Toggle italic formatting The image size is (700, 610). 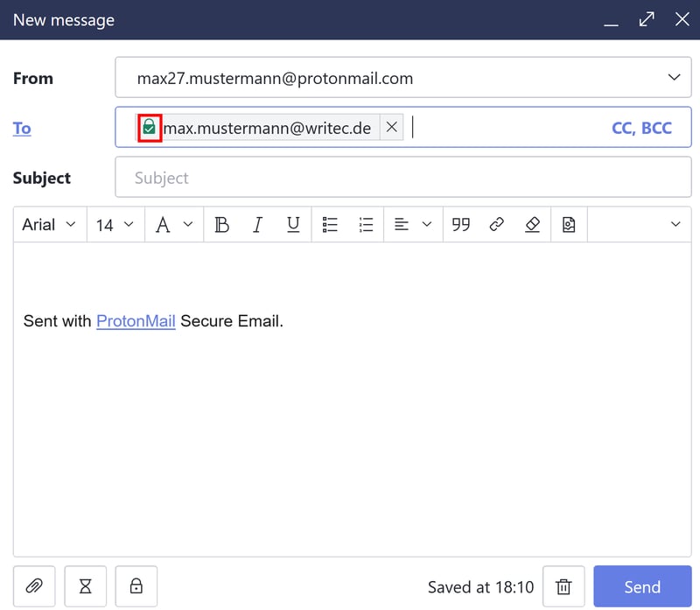click(257, 225)
